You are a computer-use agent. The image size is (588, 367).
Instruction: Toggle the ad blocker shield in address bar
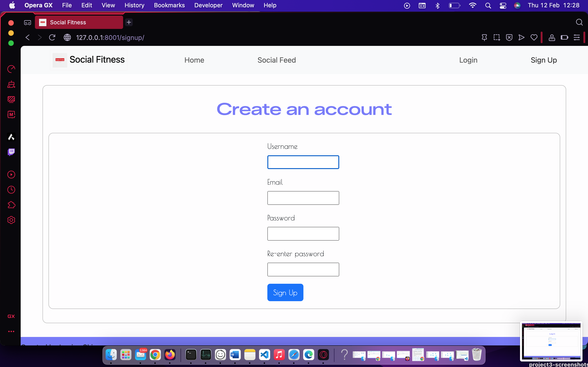509,37
